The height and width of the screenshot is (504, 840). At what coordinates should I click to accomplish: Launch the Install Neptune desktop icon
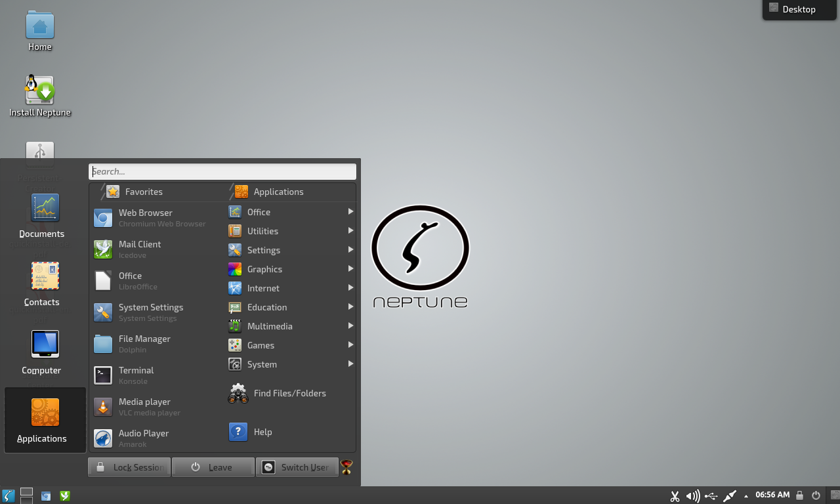(x=40, y=96)
